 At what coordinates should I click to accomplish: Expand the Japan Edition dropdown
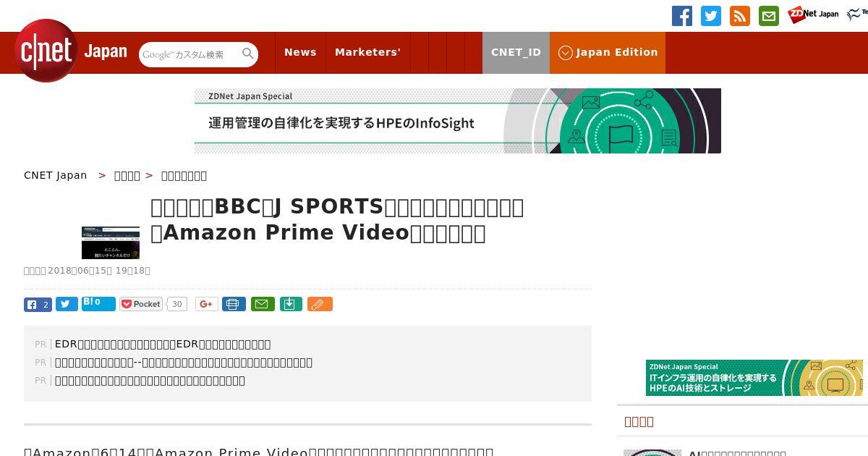(x=608, y=52)
